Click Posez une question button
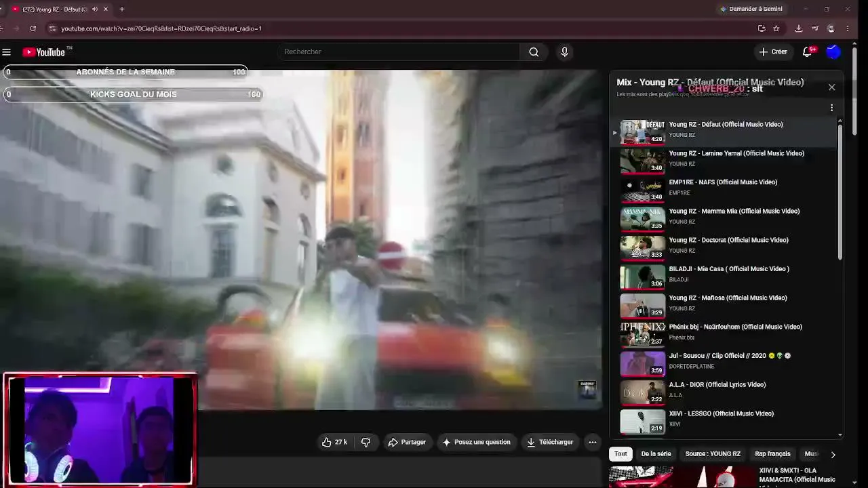This screenshot has height=488, width=868. click(x=477, y=442)
